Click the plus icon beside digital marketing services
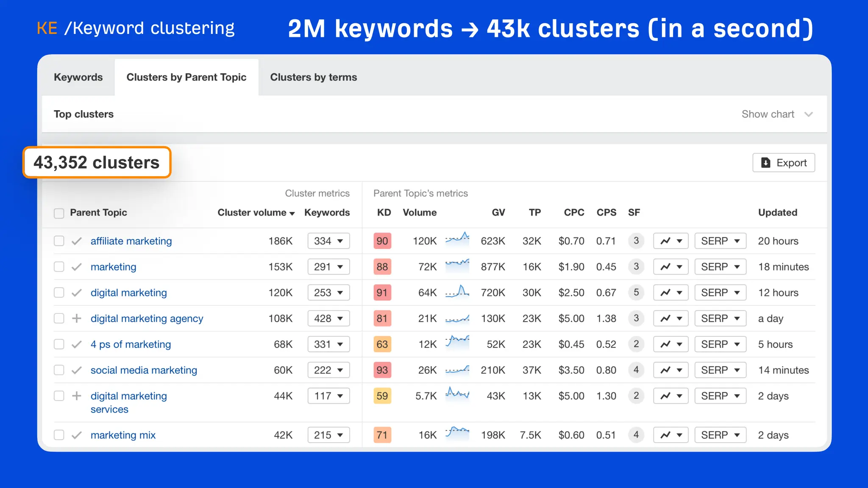 [x=77, y=396]
